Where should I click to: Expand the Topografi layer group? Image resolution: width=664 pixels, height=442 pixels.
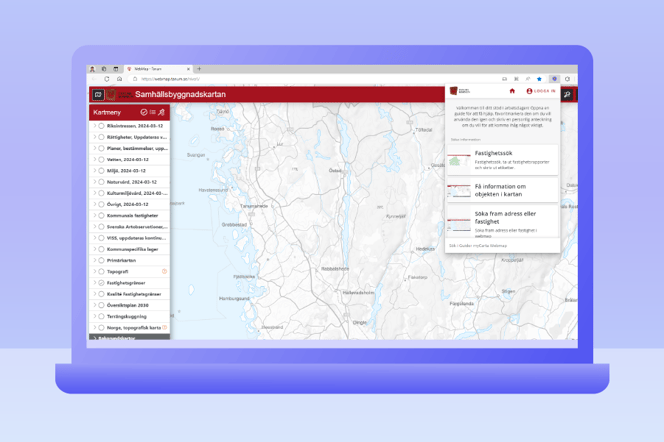pos(94,271)
